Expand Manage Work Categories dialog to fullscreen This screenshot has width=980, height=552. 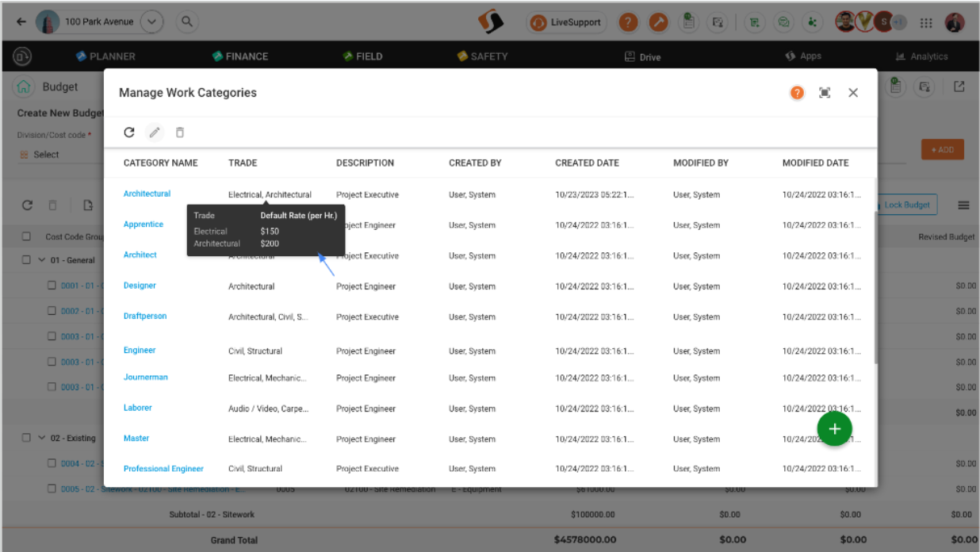tap(825, 93)
